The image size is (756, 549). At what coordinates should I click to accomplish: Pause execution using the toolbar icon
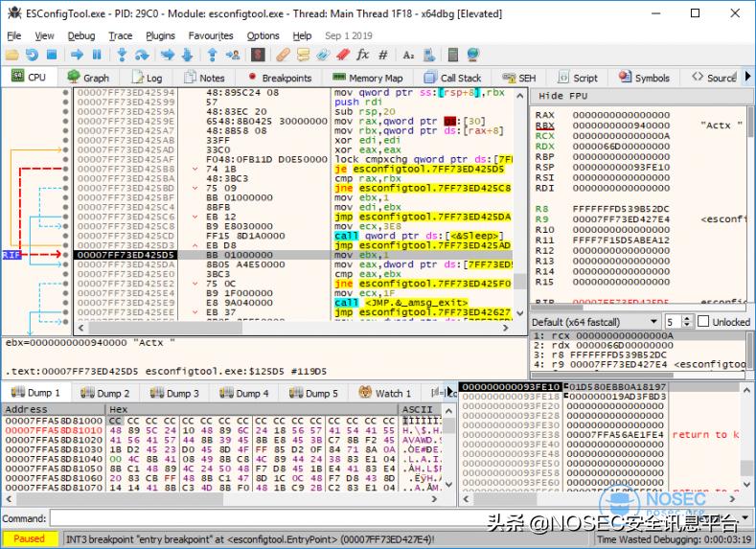pyautogui.click(x=96, y=55)
